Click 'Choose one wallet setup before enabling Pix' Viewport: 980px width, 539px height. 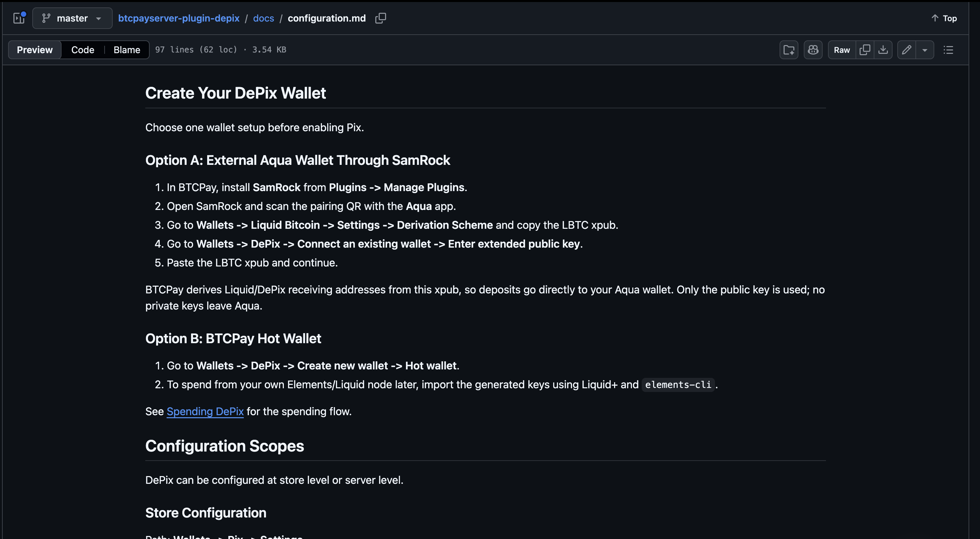255,128
